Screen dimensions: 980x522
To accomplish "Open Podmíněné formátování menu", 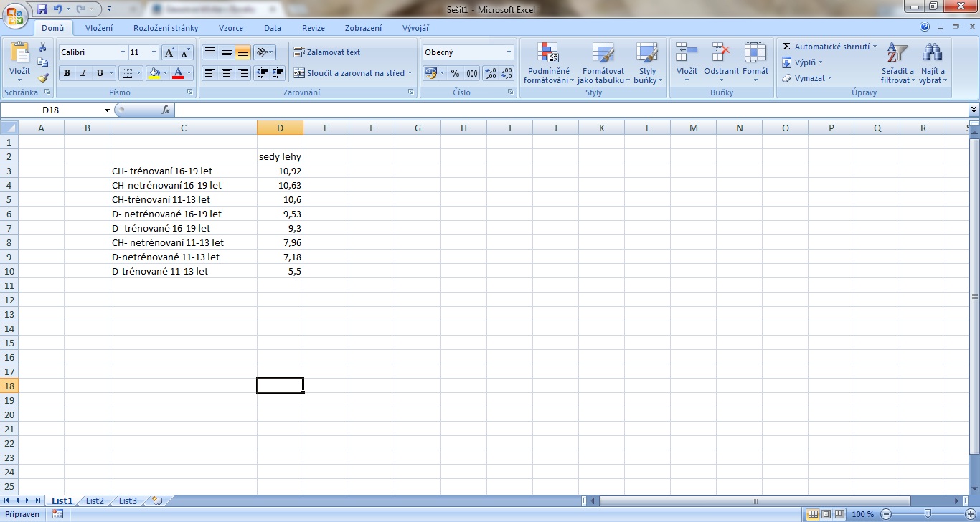I will [x=549, y=63].
